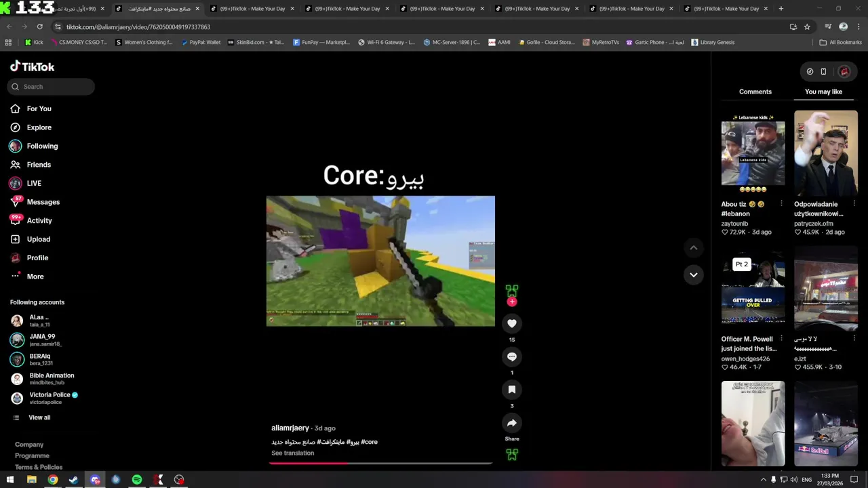
Task: Go to previous video with up arrow
Action: [x=693, y=248]
